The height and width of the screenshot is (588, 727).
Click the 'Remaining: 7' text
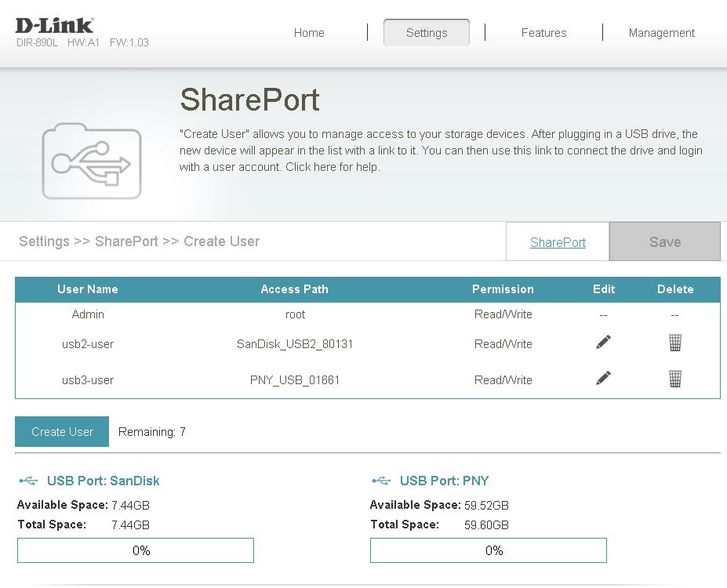(152, 432)
